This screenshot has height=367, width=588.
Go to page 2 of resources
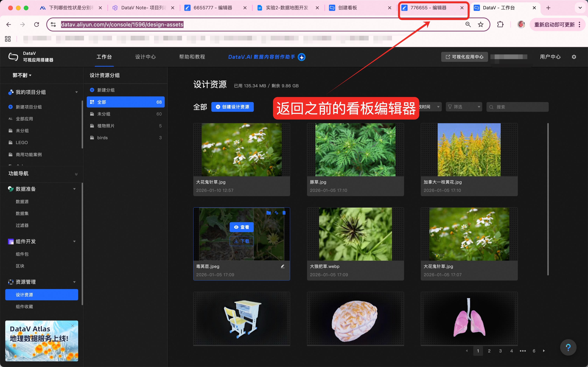pyautogui.click(x=489, y=351)
